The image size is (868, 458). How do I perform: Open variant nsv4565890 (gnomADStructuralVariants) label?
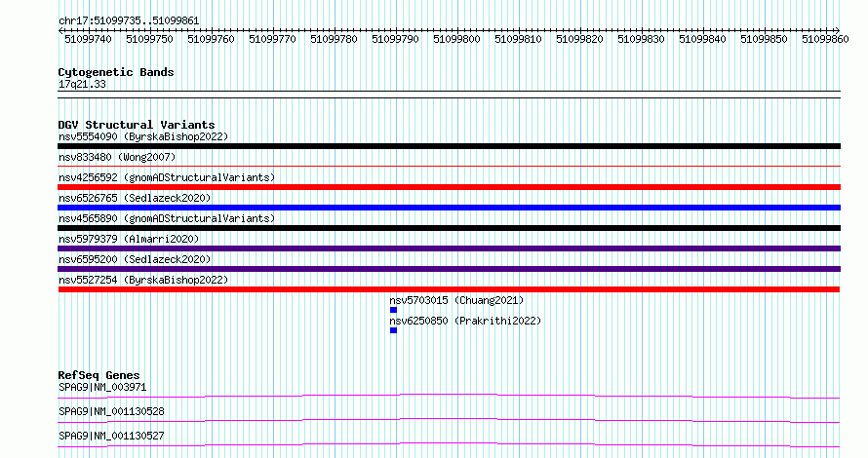[167, 218]
